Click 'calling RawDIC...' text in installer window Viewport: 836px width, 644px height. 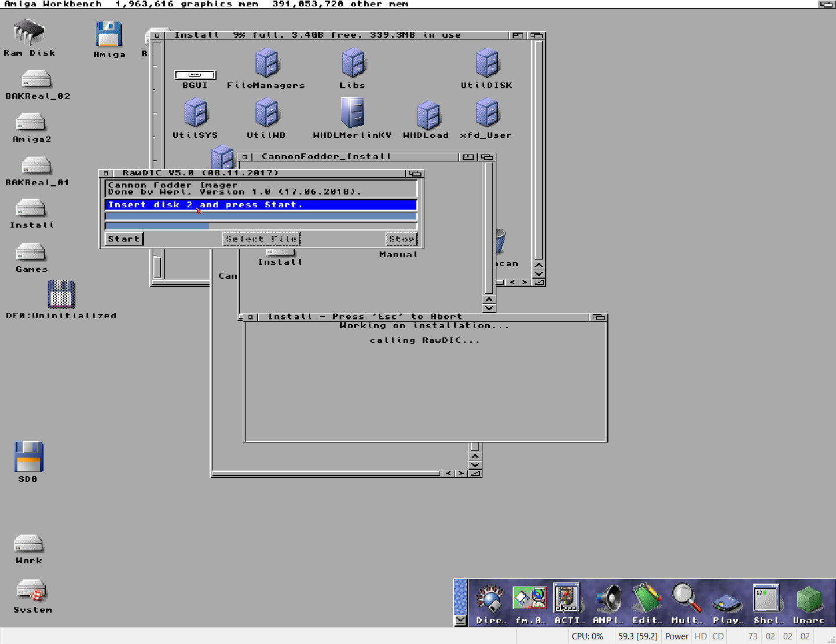click(425, 340)
